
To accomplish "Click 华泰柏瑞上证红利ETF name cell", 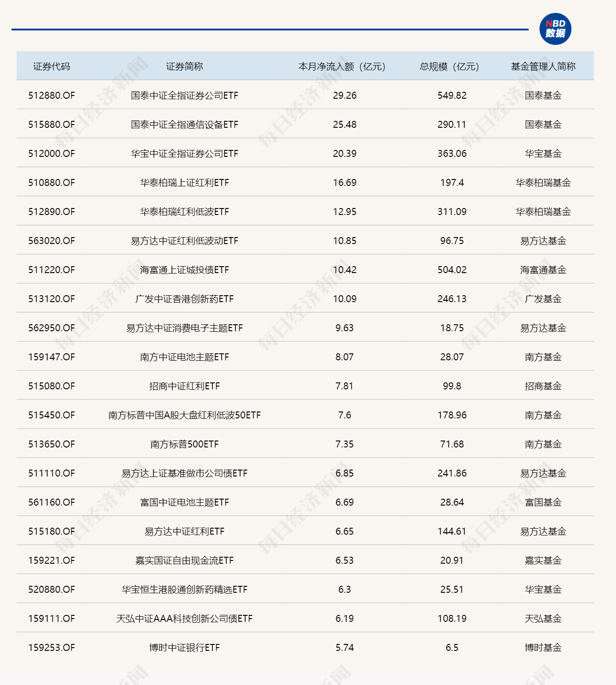I will pos(185,183).
